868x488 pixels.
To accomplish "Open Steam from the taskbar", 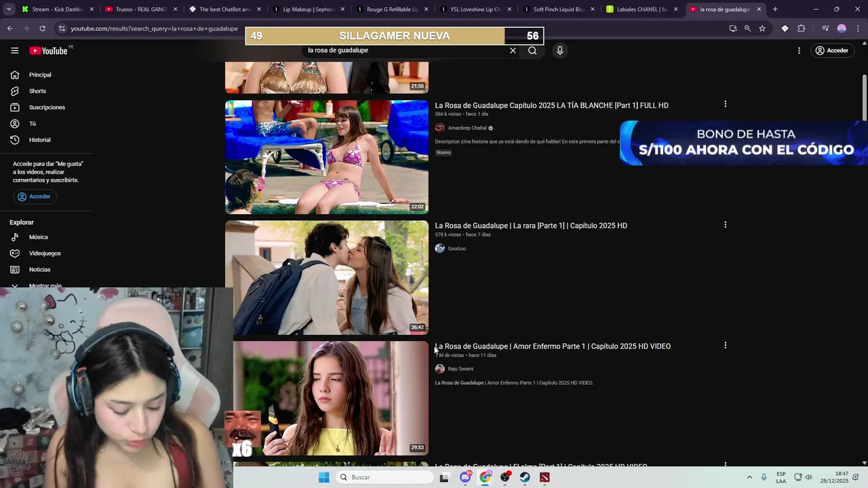I will (x=525, y=477).
